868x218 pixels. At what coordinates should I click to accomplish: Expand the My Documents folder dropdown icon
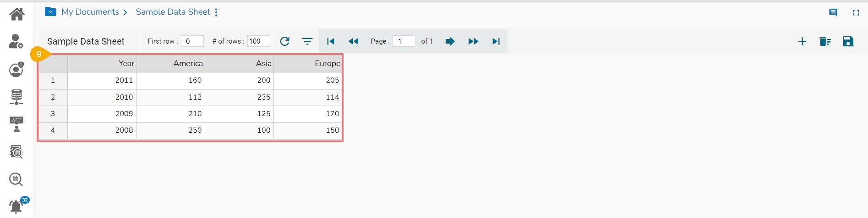[x=50, y=12]
